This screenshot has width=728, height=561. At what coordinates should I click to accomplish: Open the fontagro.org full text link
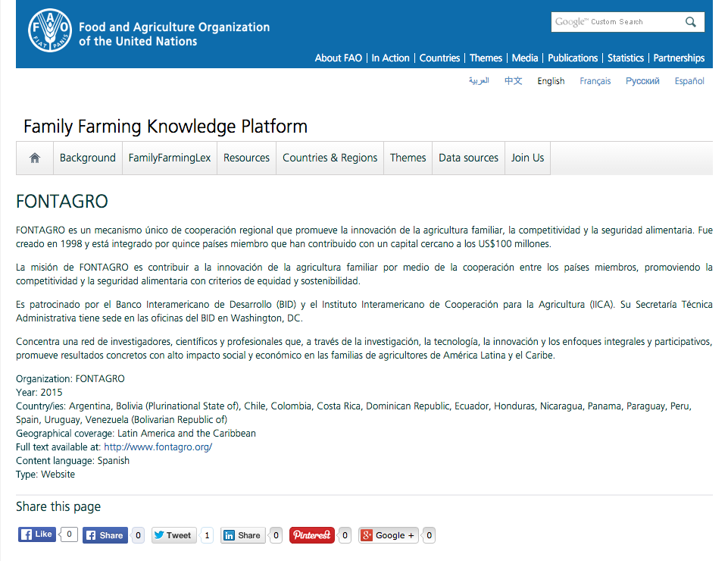click(158, 447)
